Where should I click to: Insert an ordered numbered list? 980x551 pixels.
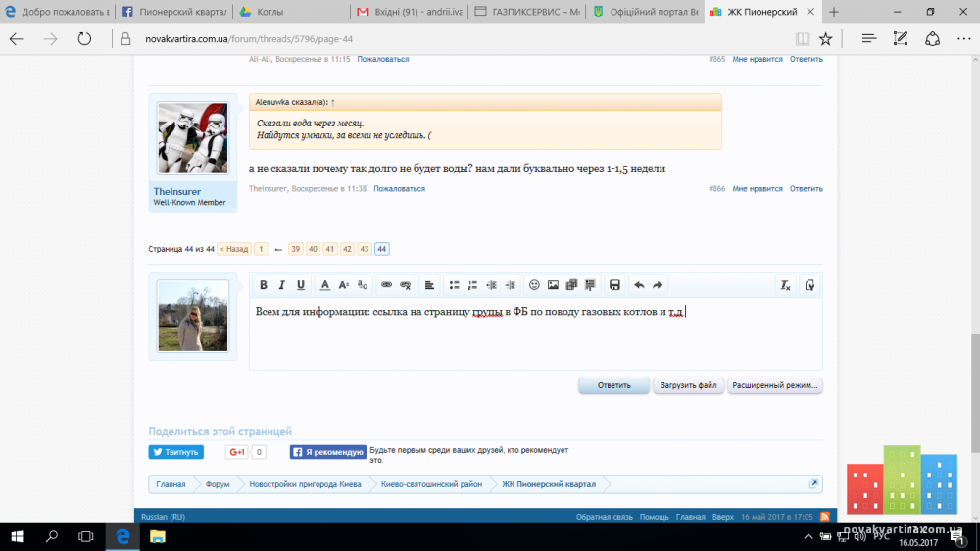click(473, 285)
